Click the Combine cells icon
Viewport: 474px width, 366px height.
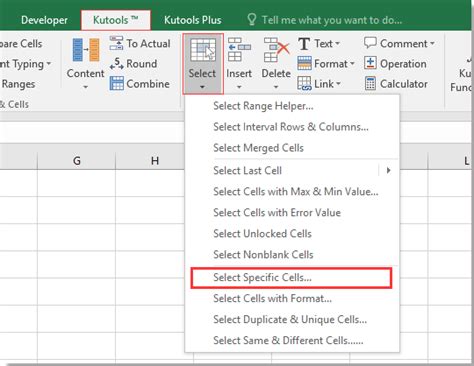[116, 83]
